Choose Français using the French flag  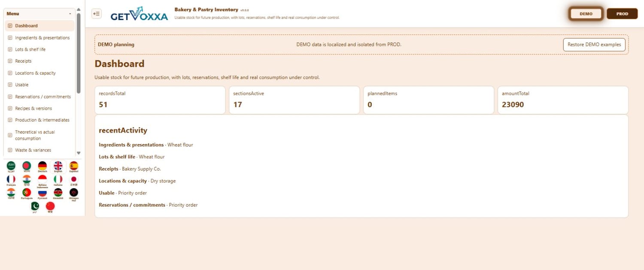point(11,180)
